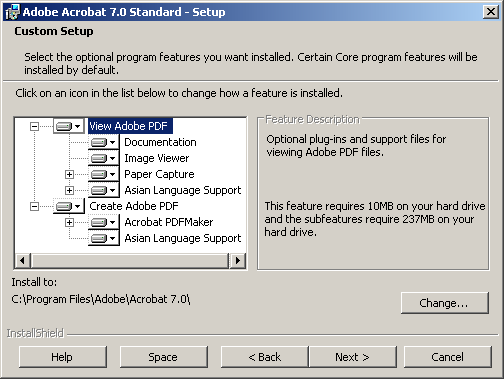
Task: Expand the Acrobat PDFMaker tree node
Action: 69,222
